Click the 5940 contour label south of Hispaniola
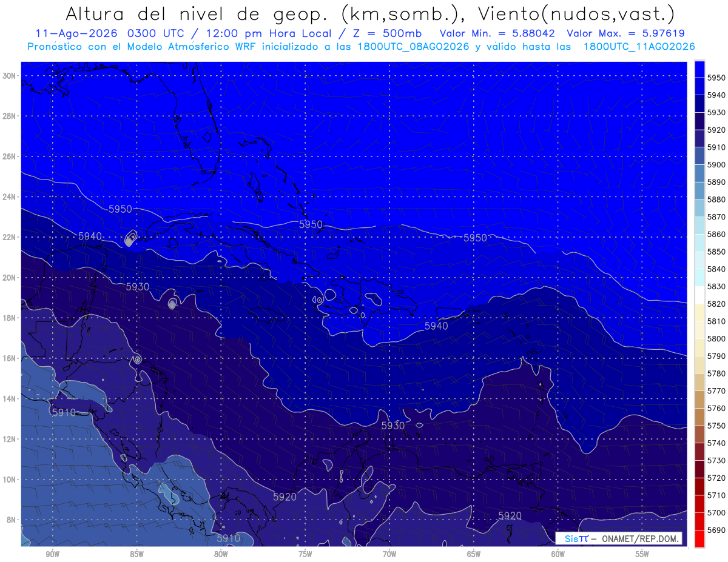This screenshot has height=562, width=728. pyautogui.click(x=436, y=326)
